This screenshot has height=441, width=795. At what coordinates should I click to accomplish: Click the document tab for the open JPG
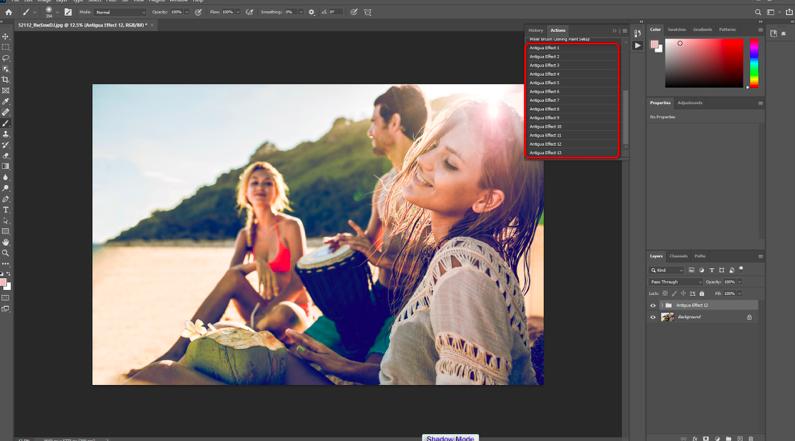coord(82,25)
